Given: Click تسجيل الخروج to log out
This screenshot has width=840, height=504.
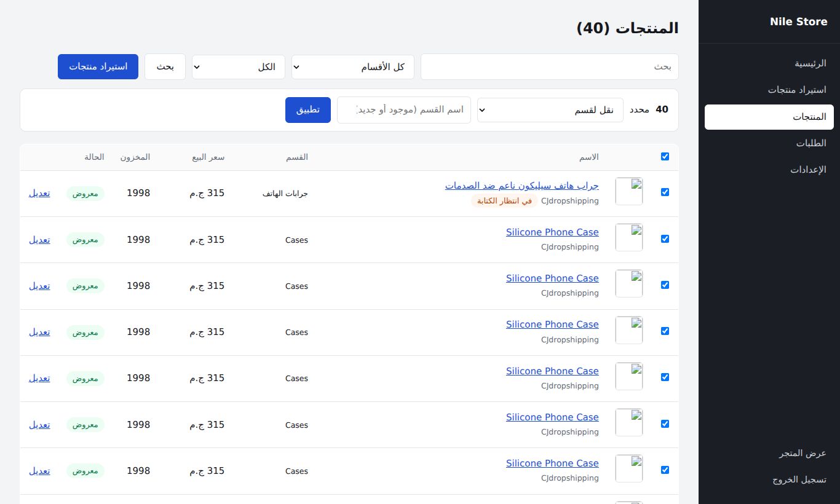Looking at the screenshot, I should pyautogui.click(x=769, y=479).
